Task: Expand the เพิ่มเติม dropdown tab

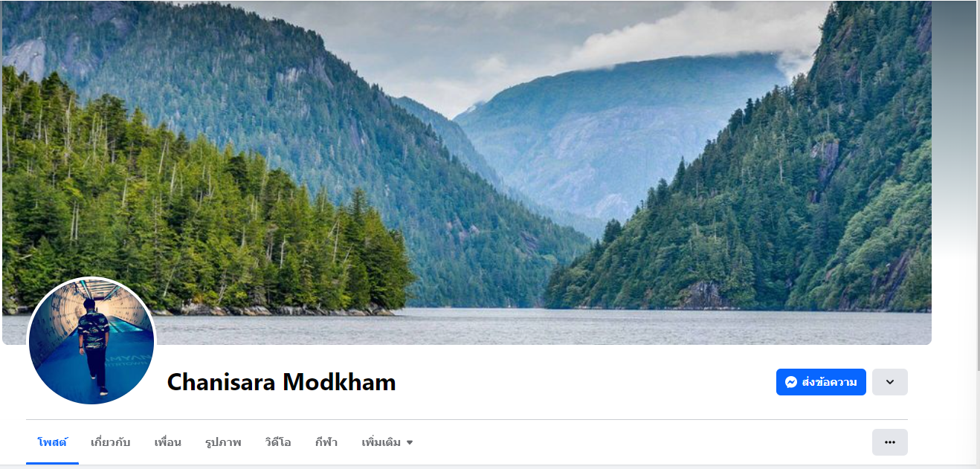Action: point(387,442)
